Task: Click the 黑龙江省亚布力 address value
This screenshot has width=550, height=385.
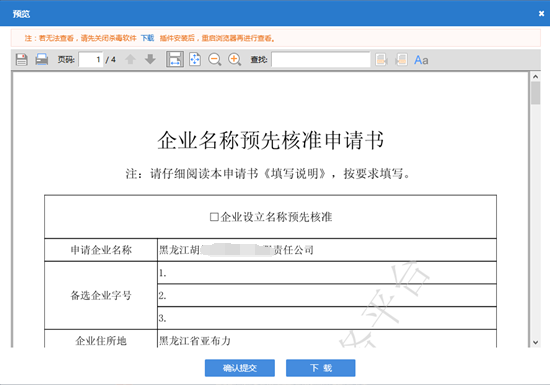Action: 195,340
